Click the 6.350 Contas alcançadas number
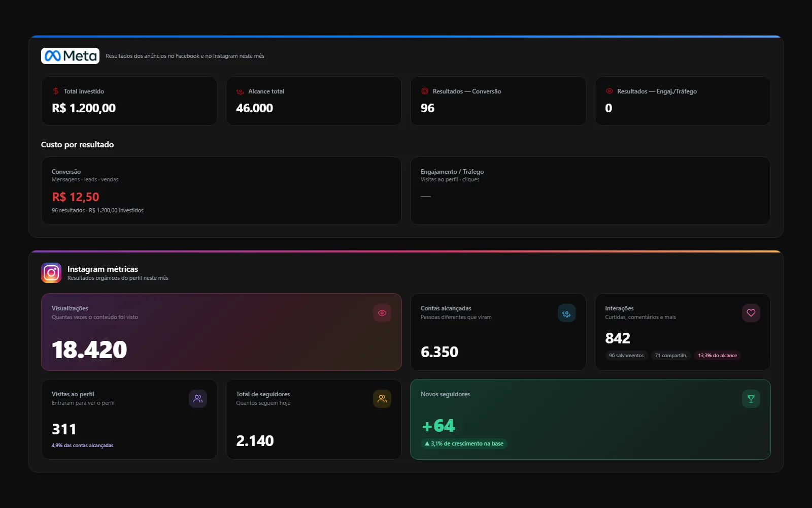The image size is (812, 508). [439, 352]
